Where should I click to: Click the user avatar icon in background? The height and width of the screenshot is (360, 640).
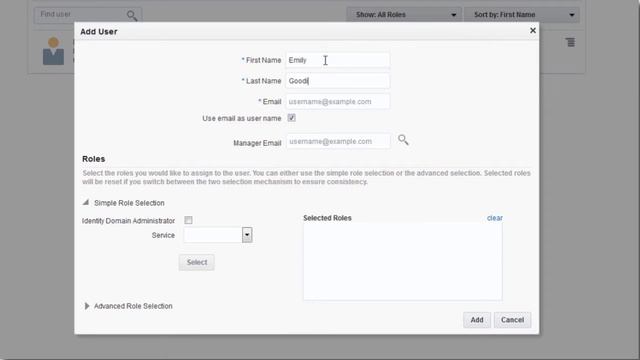pos(53,51)
